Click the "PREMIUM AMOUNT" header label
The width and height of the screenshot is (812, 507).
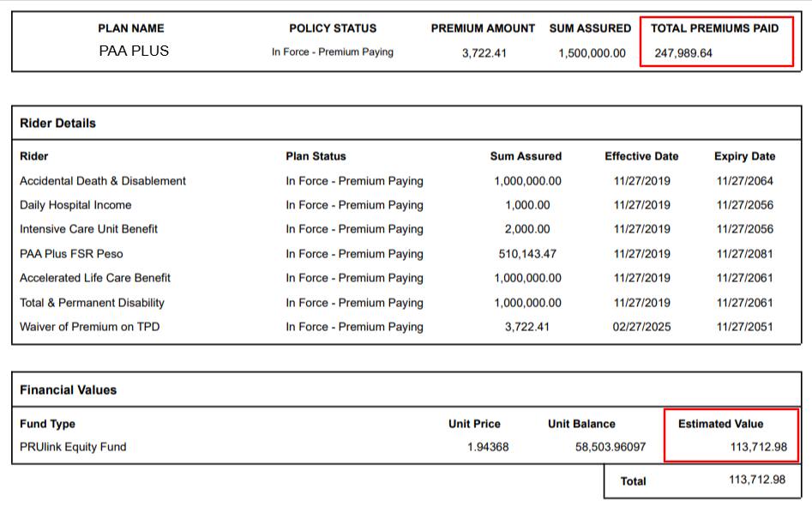point(483,28)
